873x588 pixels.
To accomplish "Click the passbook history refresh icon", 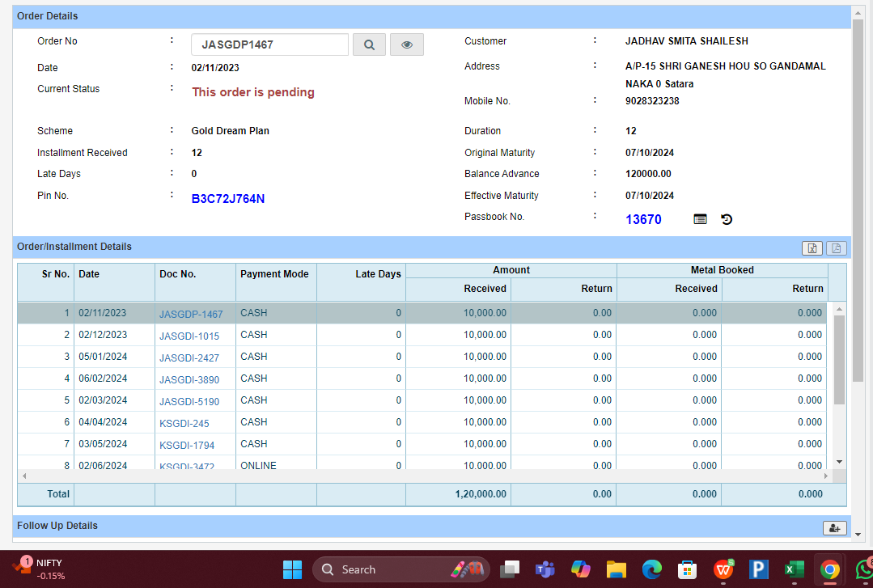I will tap(727, 219).
